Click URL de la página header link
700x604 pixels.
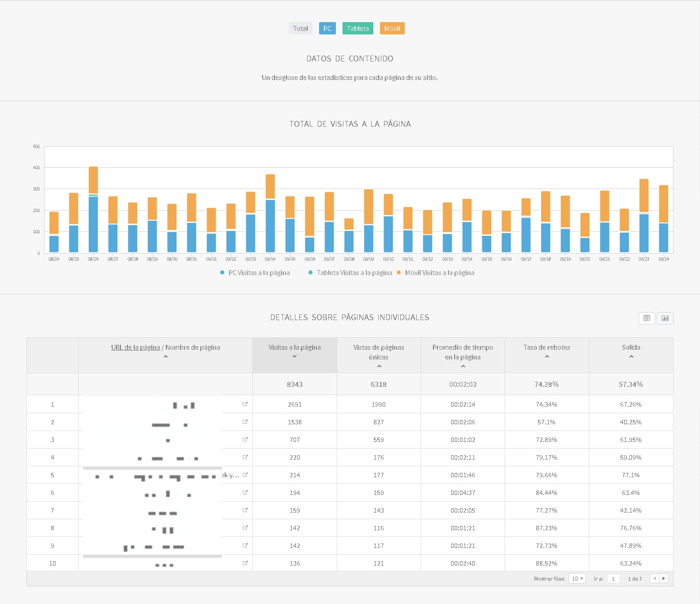click(x=135, y=347)
